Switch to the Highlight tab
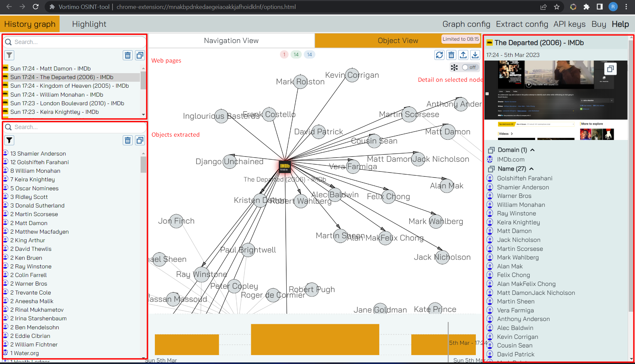The image size is (635, 364). 89,24
